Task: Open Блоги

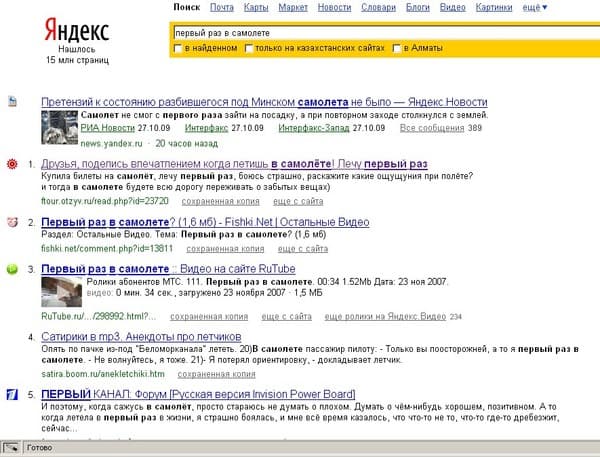Action: 418,7
